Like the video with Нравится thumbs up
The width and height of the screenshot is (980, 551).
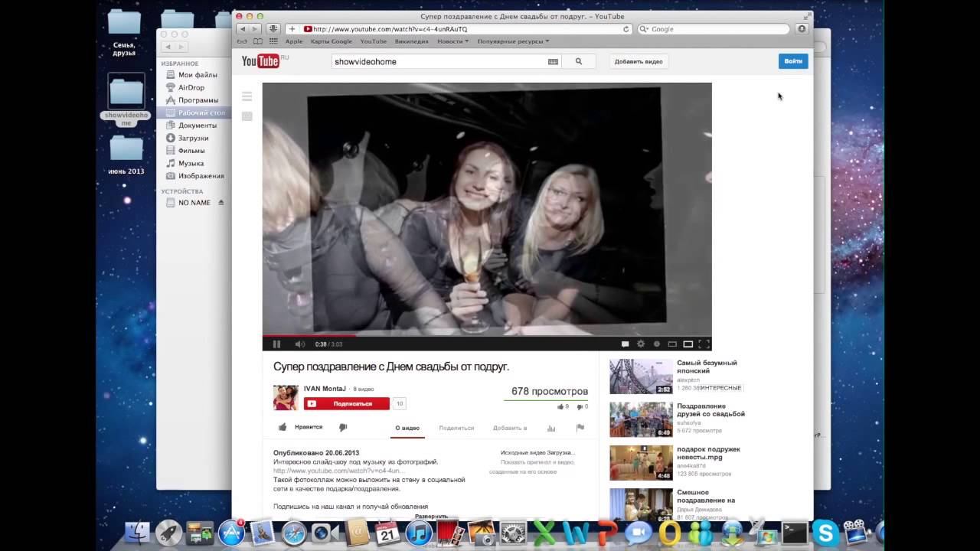click(x=301, y=427)
